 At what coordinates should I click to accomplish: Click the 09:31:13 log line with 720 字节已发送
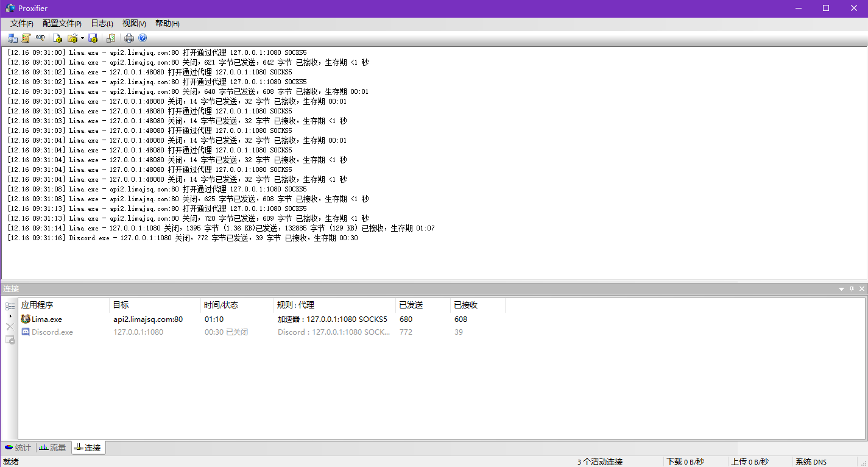[x=188, y=218]
